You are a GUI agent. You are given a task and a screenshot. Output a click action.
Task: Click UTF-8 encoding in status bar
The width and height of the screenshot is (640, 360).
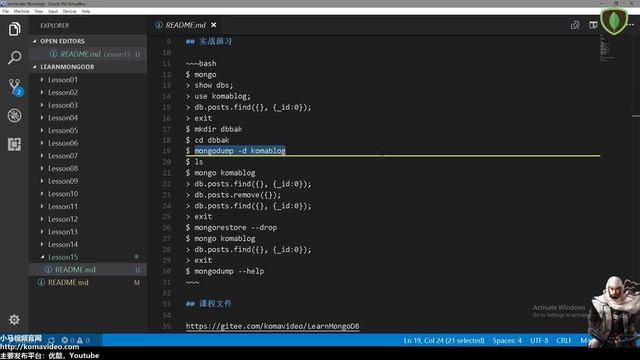tap(539, 340)
